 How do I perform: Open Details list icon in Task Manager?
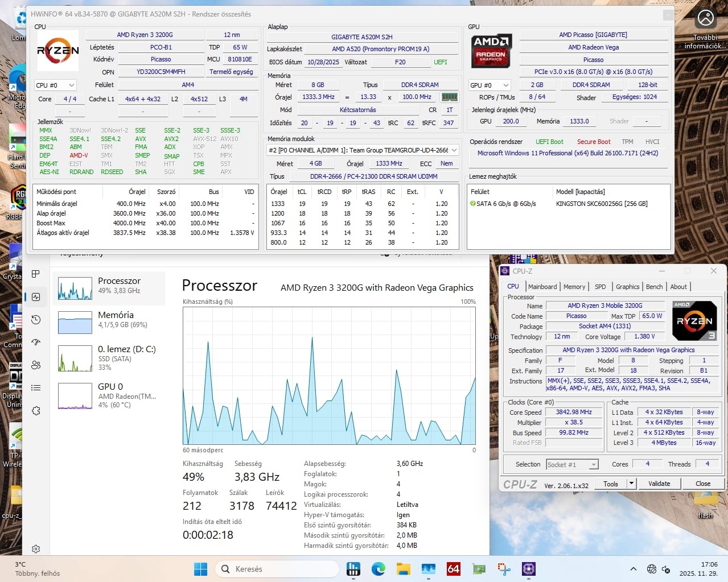[36, 388]
